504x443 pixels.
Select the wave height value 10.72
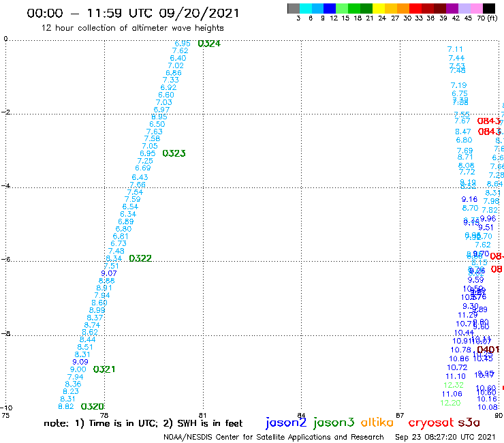click(457, 367)
